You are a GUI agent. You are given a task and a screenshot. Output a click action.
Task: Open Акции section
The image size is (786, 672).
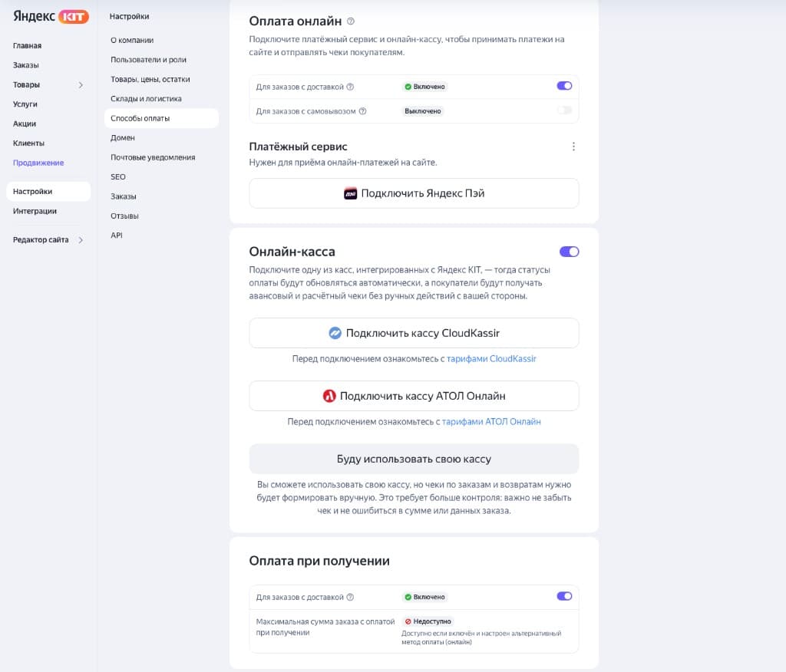pyautogui.click(x=25, y=124)
